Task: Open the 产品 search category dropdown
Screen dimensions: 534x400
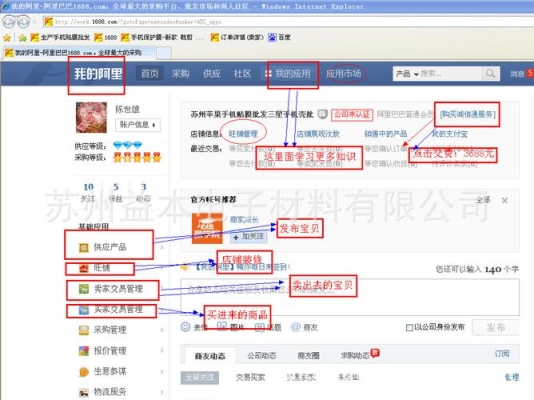Action: [x=407, y=74]
